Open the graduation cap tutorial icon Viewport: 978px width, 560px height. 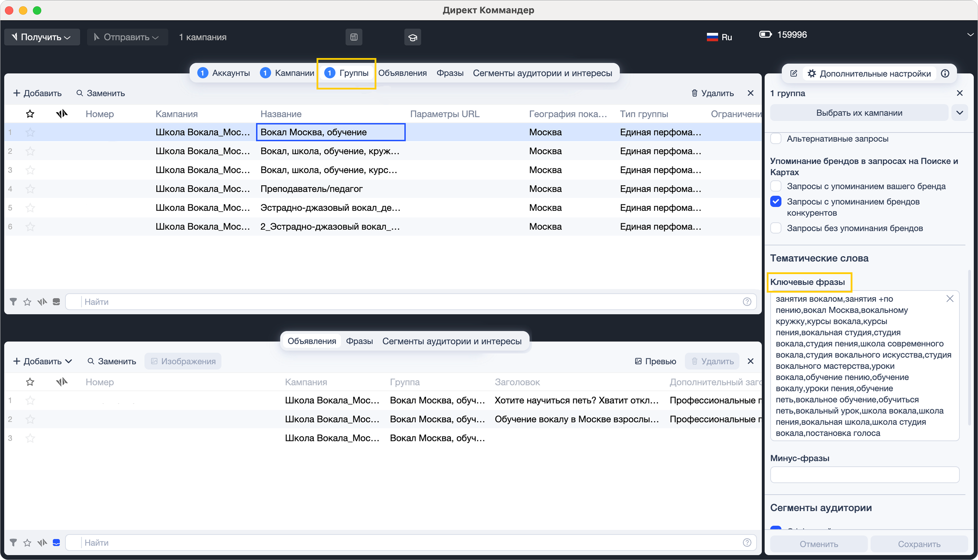[412, 37]
